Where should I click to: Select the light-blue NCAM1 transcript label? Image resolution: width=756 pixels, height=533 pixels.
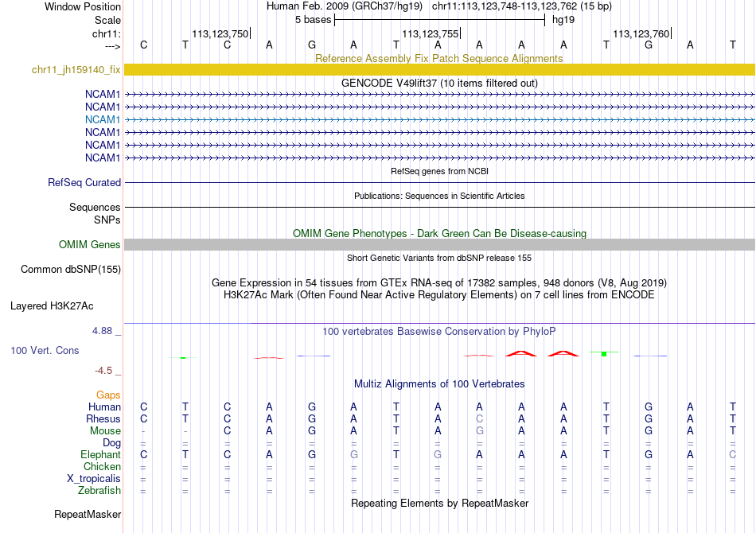102,119
